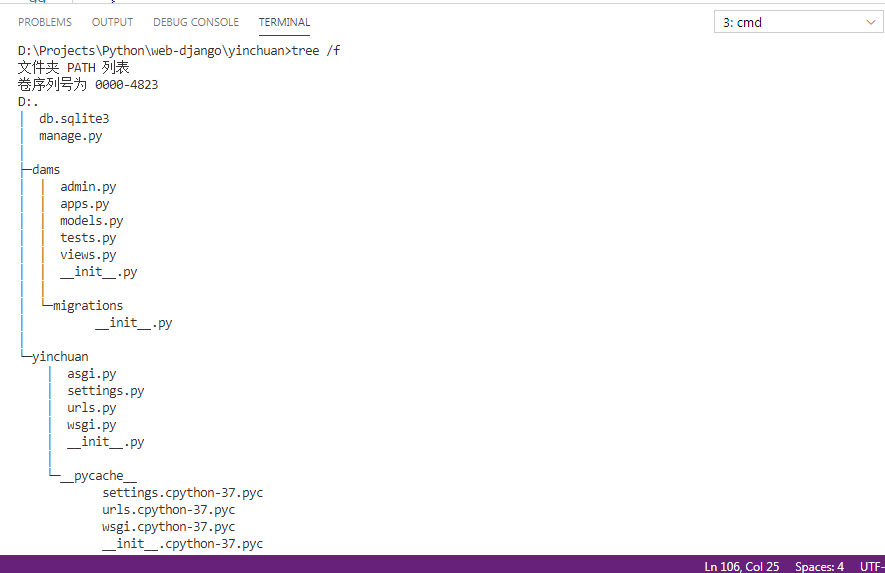Click 'Spaces: 4' indentation indicator
885x573 pixels.
tap(819, 566)
